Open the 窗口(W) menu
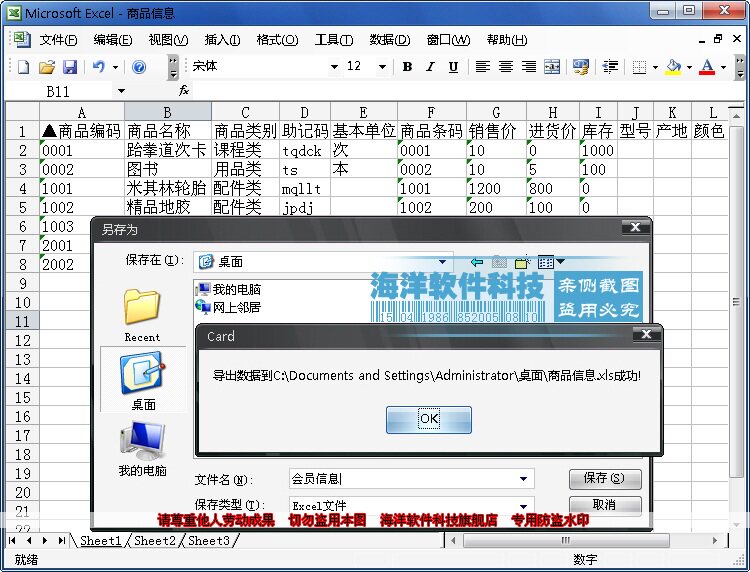 (448, 40)
